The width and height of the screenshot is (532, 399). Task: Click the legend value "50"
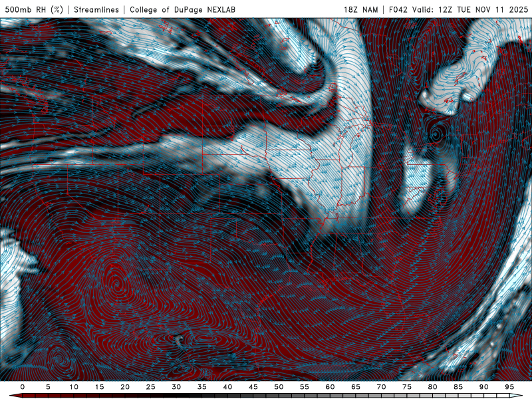pyautogui.click(x=279, y=387)
